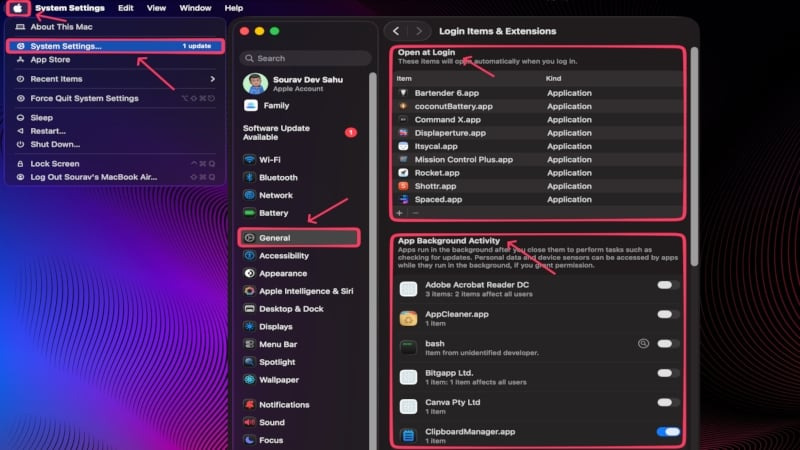Select General in the sidebar
The height and width of the screenshot is (450, 800).
click(299, 238)
